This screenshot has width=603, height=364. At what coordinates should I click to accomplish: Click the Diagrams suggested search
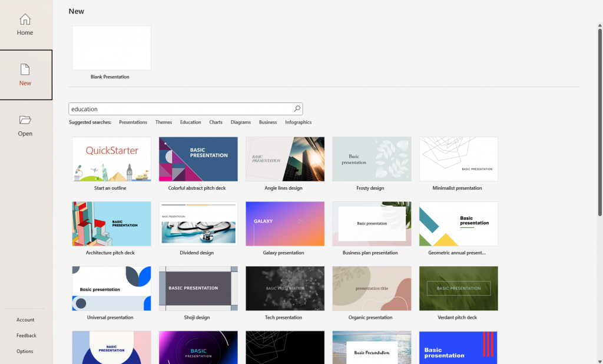(241, 123)
